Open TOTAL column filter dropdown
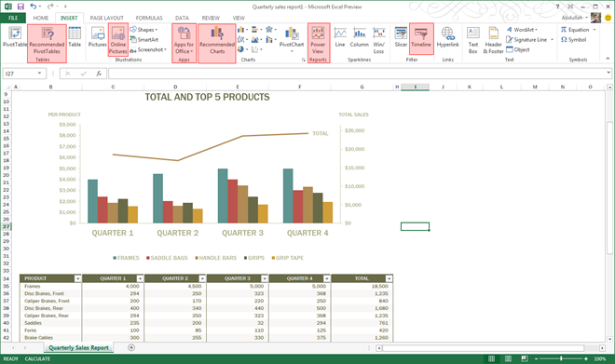The image size is (615, 364). (x=389, y=278)
